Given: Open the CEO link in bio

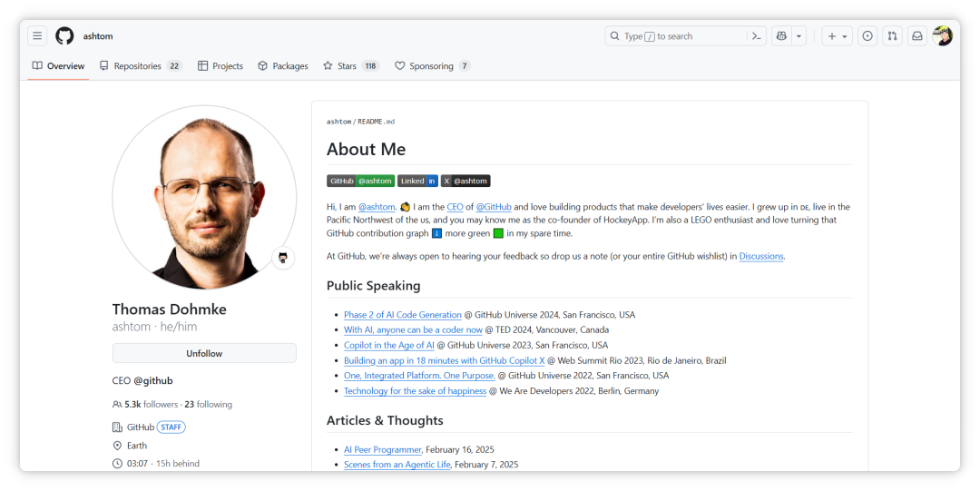Looking at the screenshot, I should 455,207.
